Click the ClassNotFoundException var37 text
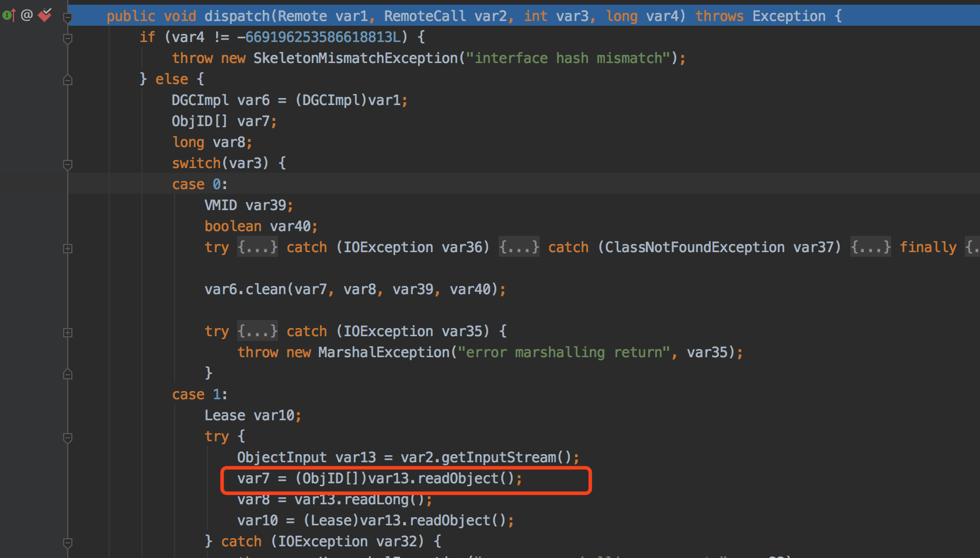 tap(720, 247)
